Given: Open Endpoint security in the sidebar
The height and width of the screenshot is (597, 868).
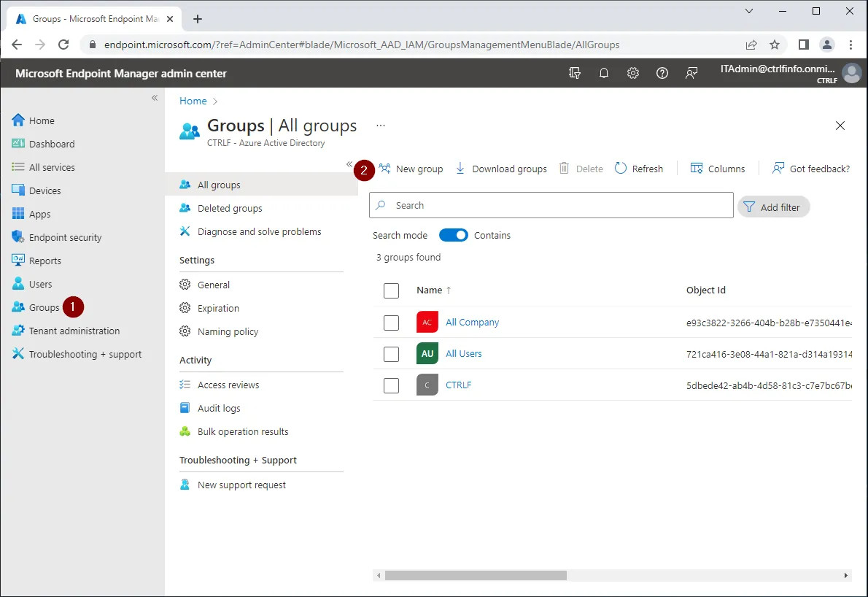Looking at the screenshot, I should [x=56, y=237].
